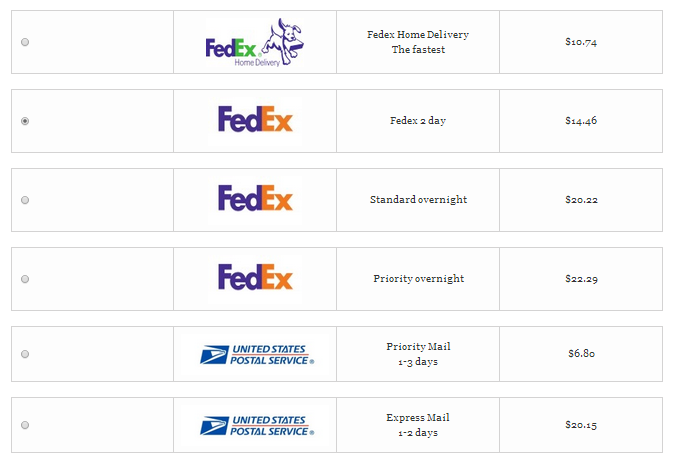681x461 pixels.
Task: Click the Fedex 2 day label
Action: tap(418, 121)
